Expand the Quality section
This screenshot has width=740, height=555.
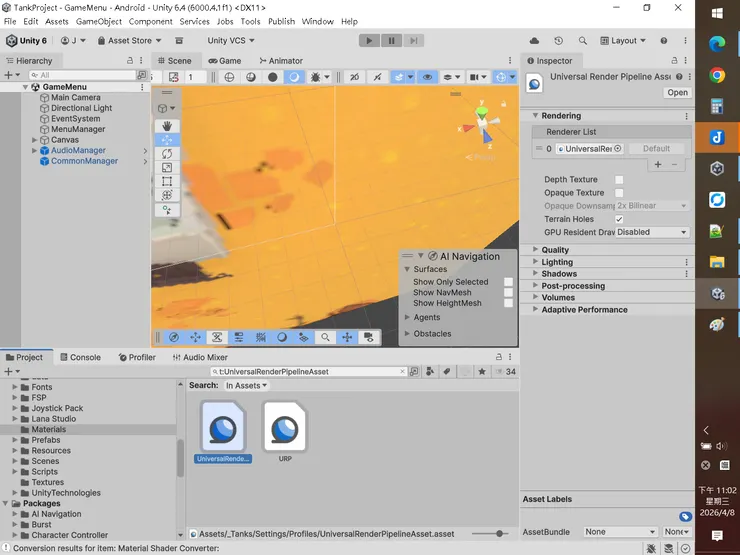coord(555,250)
